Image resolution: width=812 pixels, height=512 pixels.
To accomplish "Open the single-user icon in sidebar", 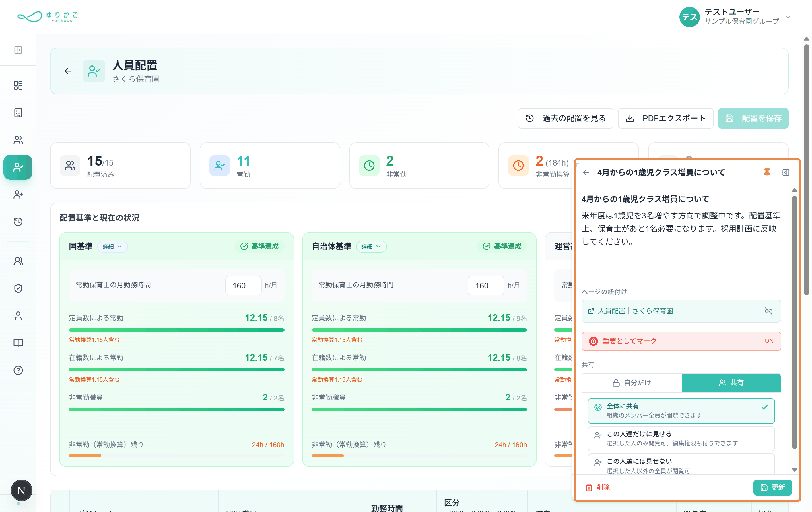I will [18, 316].
